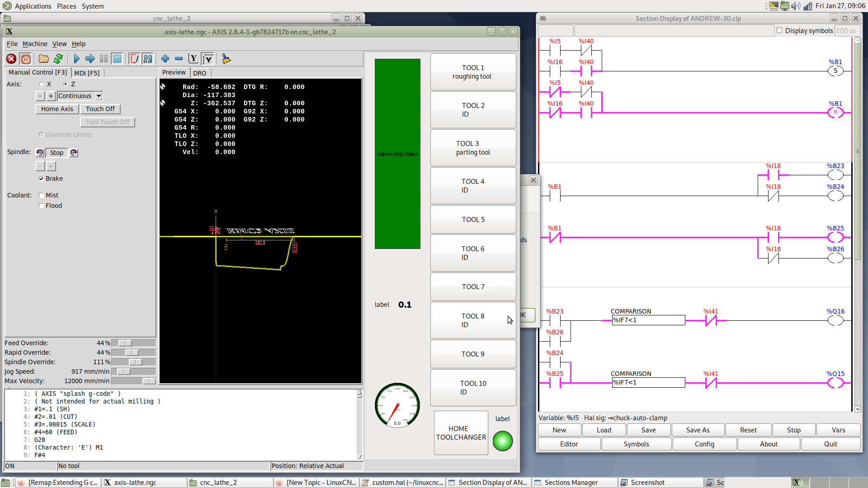868x488 pixels.
Task: Click the spindle Stop button
Action: coord(57,153)
